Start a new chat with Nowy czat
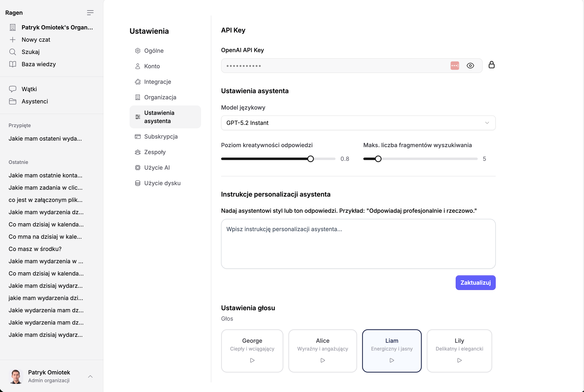Viewport: 584px width, 392px height. click(36, 39)
